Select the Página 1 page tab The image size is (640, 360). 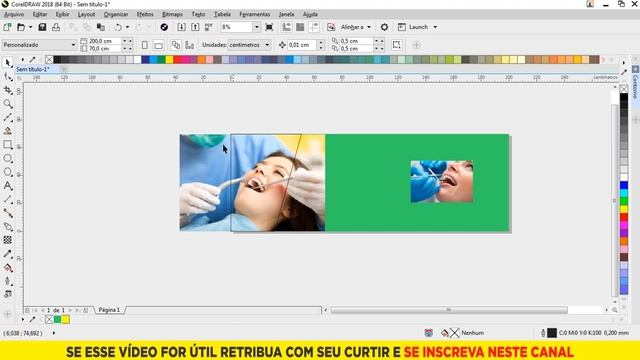pyautogui.click(x=109, y=310)
